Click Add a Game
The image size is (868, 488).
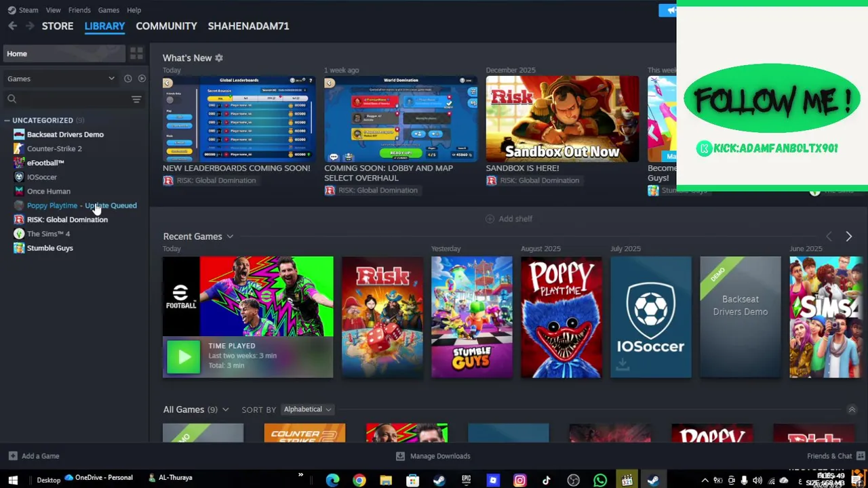pos(34,456)
